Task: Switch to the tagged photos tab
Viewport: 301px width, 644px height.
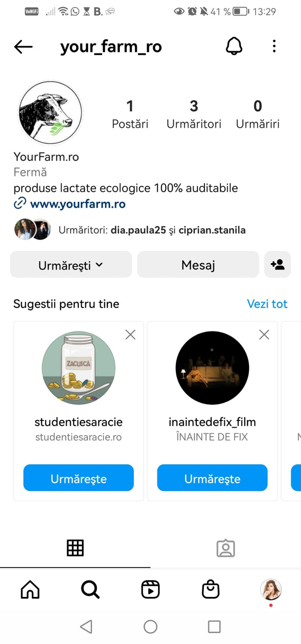Action: coord(226,548)
